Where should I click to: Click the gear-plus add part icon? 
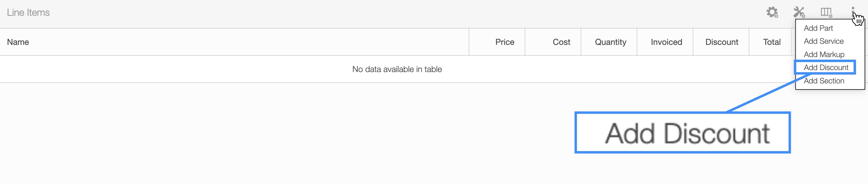[772, 12]
